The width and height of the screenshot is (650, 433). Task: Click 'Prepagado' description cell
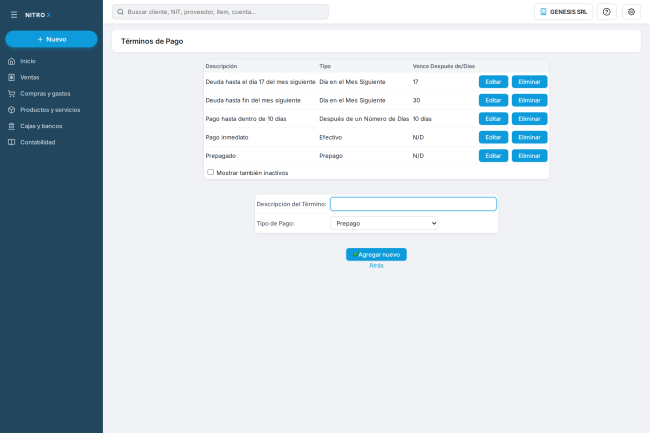pos(221,156)
